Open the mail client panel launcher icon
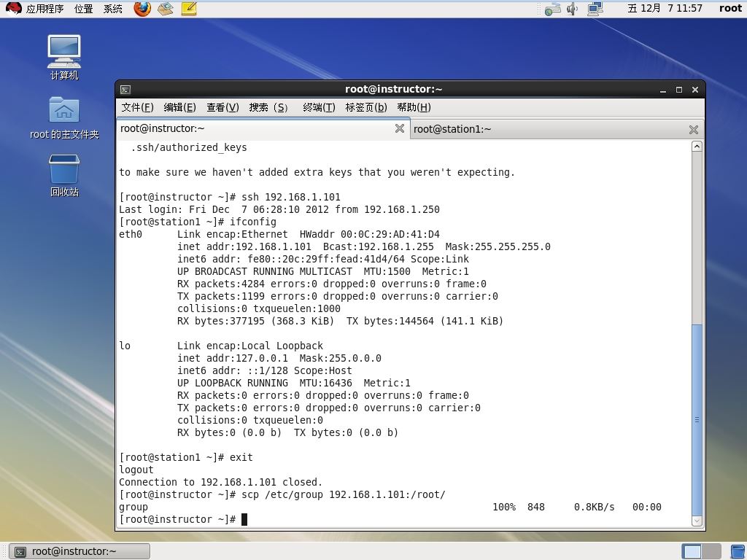Screen dimensions: 747x560 click(x=166, y=9)
